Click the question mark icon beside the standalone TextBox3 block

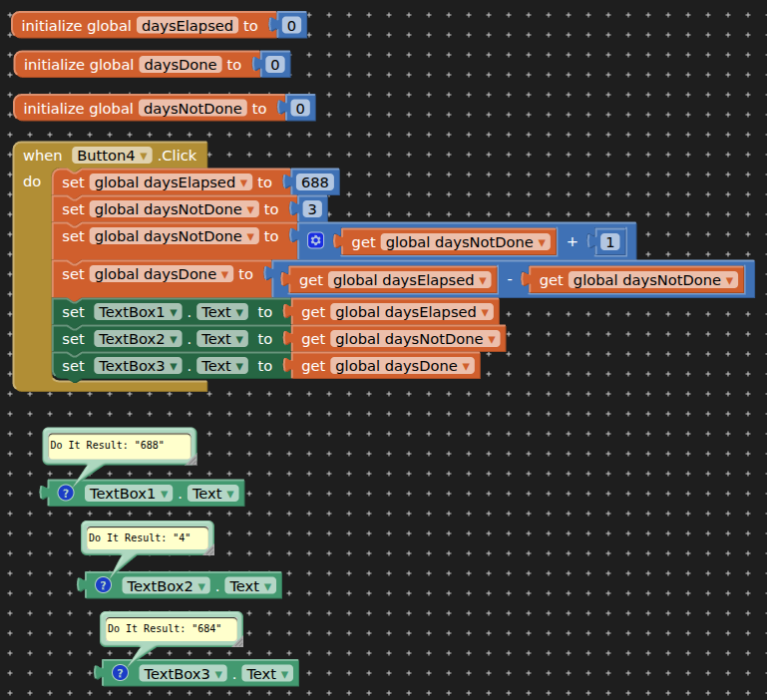(121, 673)
